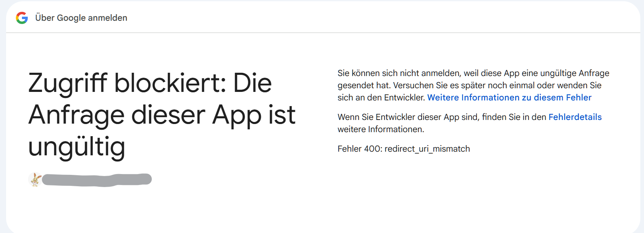Image resolution: width=644 pixels, height=233 pixels.
Task: Open the "Fehlerdetails" link
Action: (575, 117)
